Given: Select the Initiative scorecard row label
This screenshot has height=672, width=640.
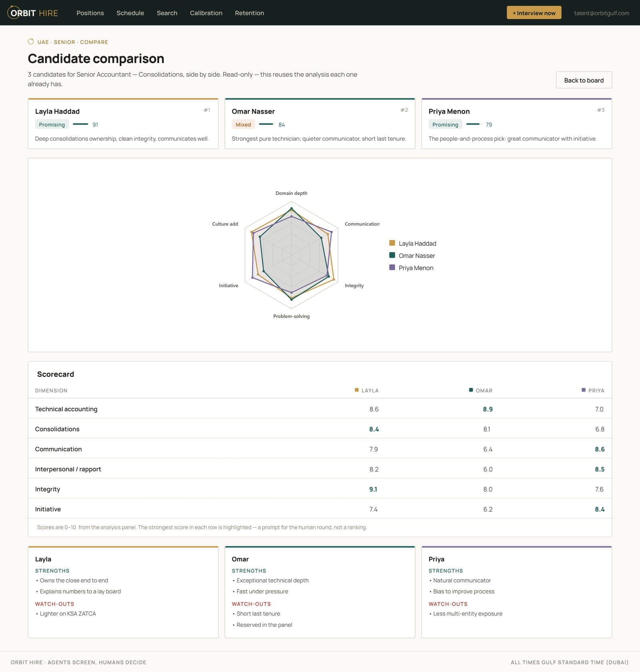Looking at the screenshot, I should click(48, 509).
